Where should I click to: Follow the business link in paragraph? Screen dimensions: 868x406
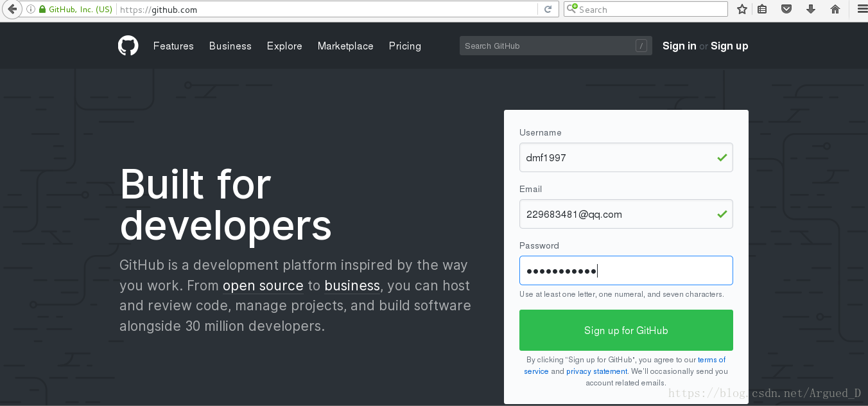coord(352,285)
